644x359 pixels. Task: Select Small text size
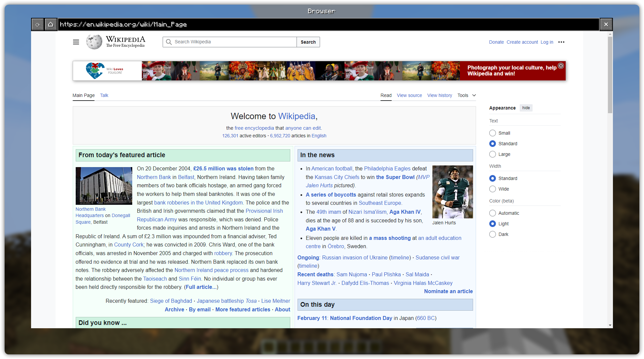tap(493, 133)
